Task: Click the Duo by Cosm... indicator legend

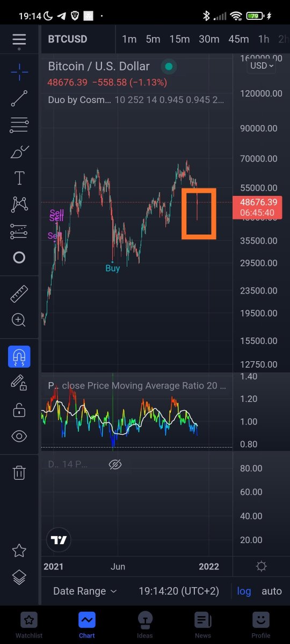Action: pyautogui.click(x=80, y=100)
